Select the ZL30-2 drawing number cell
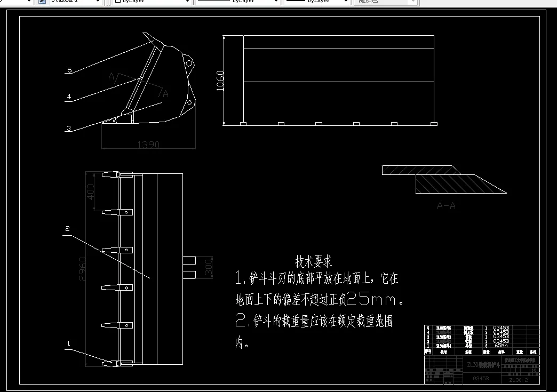 (x=518, y=379)
